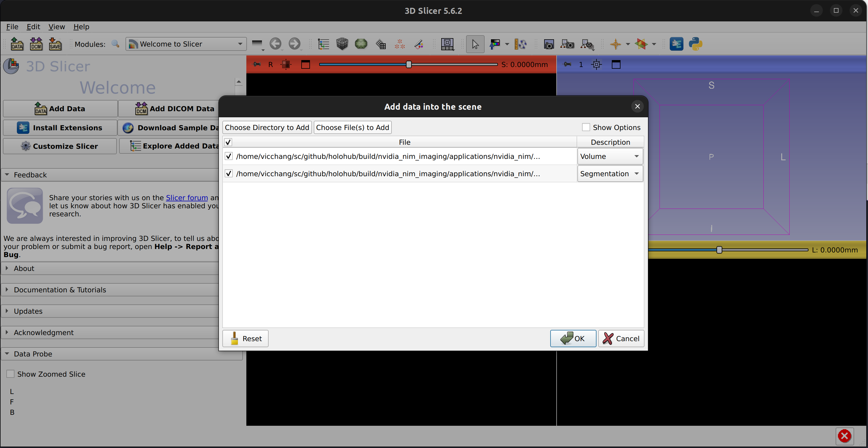This screenshot has height=448, width=868.
Task: Click the red slice view pin icon
Action: click(257, 64)
